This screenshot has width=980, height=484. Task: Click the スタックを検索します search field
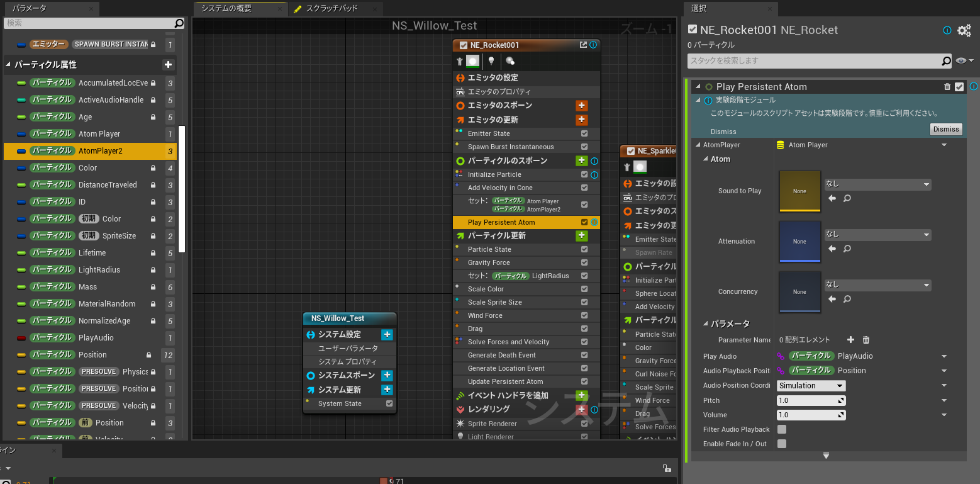click(814, 61)
